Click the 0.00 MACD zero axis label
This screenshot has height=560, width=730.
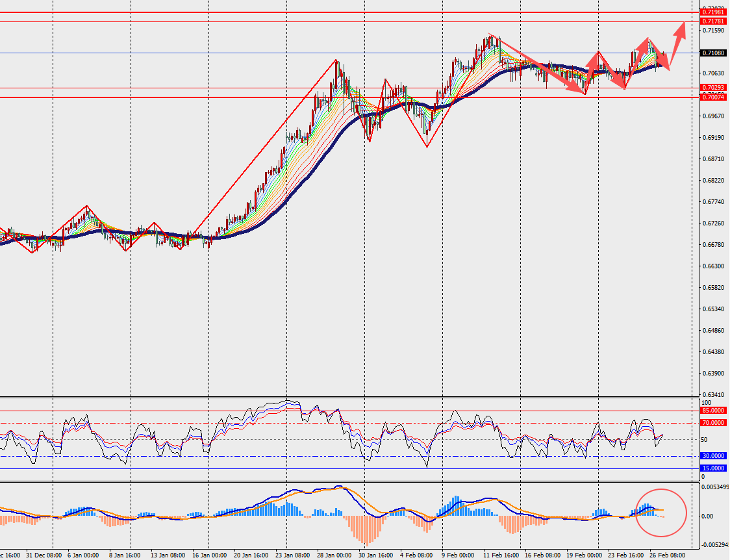click(710, 516)
